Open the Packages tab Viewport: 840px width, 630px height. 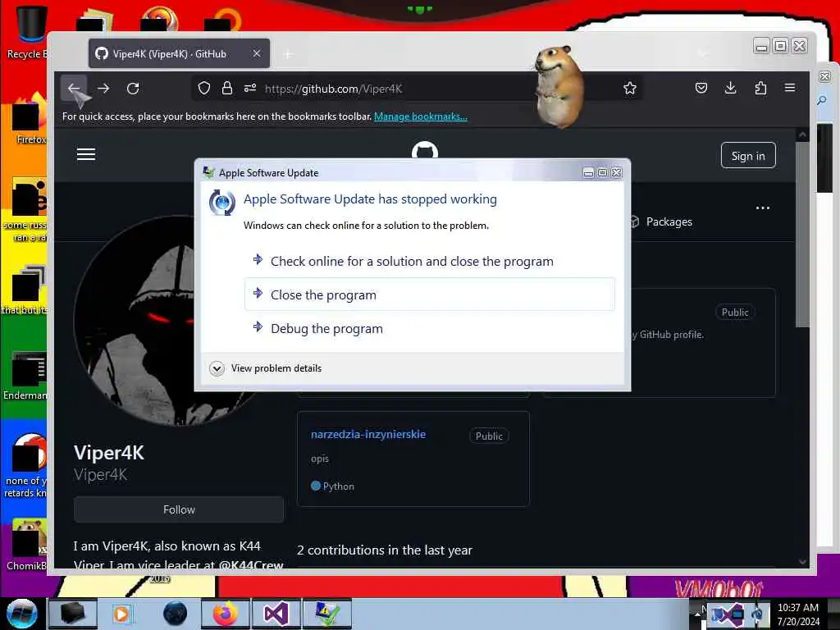click(662, 221)
